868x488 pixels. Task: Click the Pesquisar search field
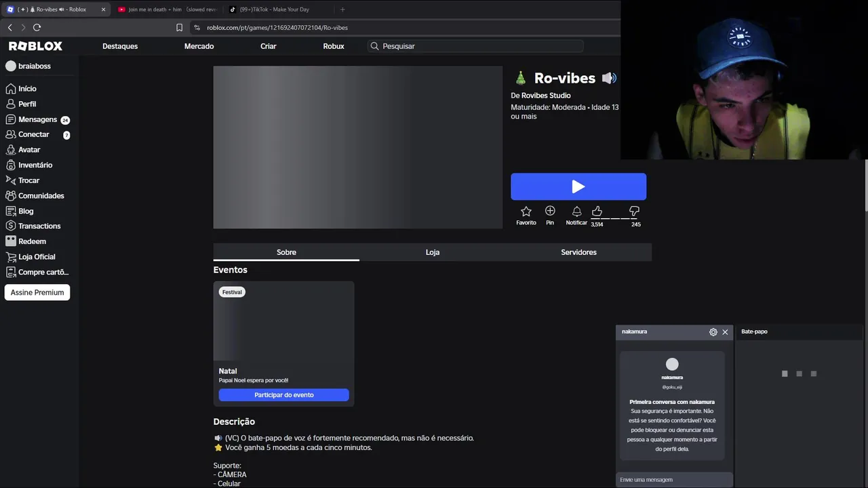(x=475, y=46)
